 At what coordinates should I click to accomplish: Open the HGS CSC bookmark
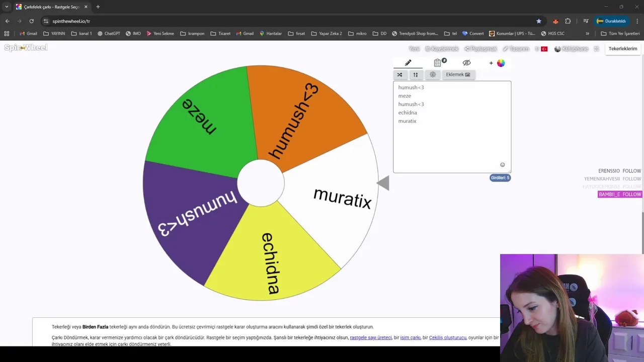(553, 34)
